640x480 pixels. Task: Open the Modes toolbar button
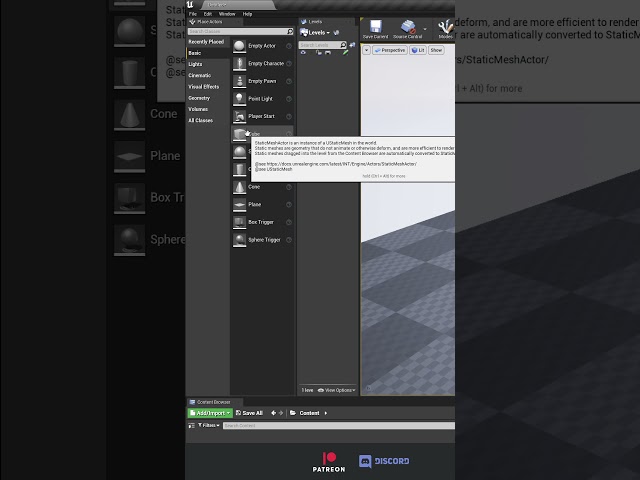click(445, 29)
